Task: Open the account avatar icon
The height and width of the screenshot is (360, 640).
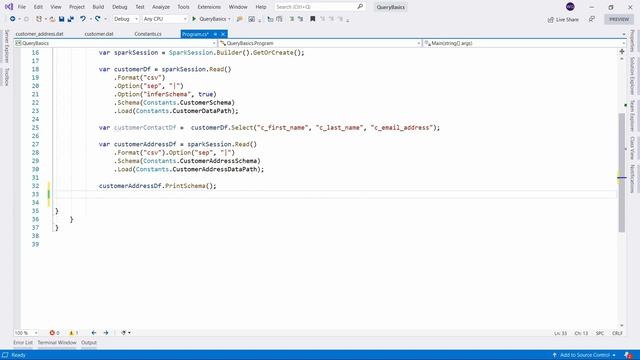Action: coord(570,7)
